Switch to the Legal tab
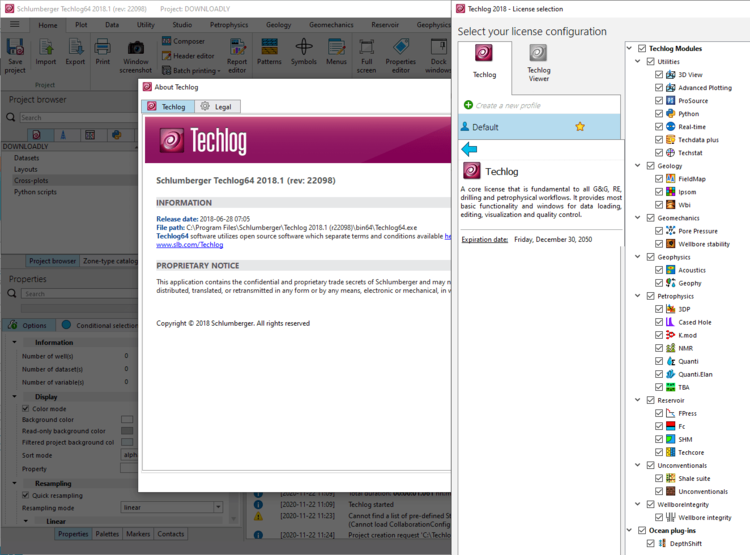 (215, 106)
